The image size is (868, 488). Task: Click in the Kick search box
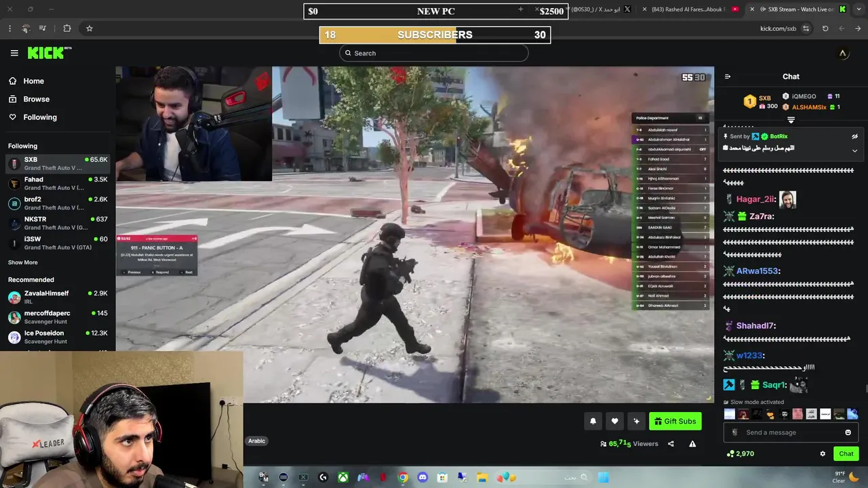[x=433, y=53]
